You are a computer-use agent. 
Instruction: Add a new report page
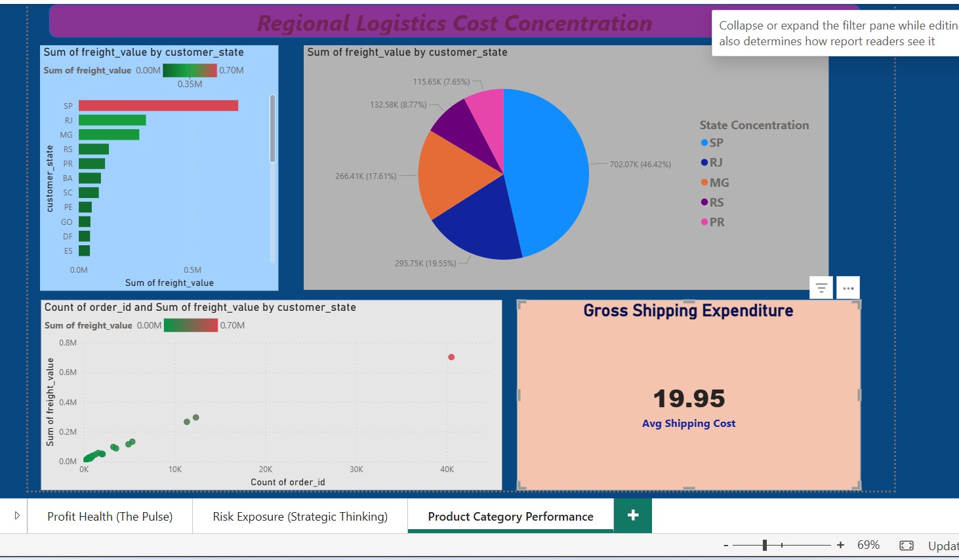tap(633, 515)
